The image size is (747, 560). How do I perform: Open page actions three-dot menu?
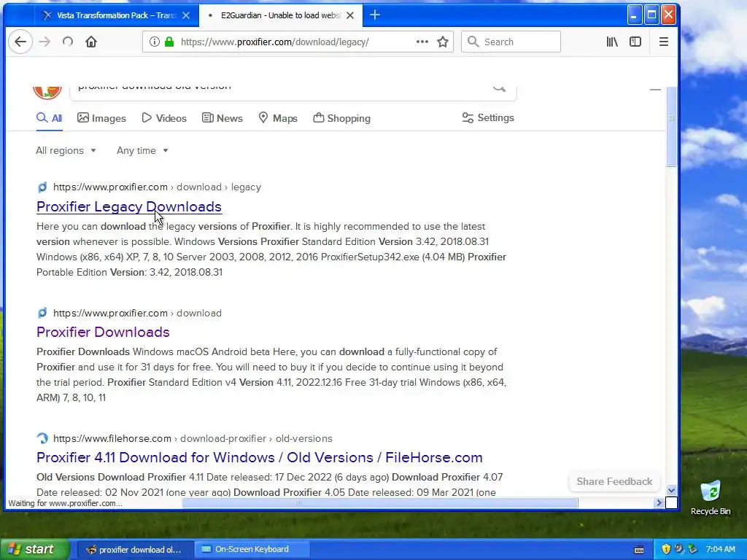coord(422,42)
